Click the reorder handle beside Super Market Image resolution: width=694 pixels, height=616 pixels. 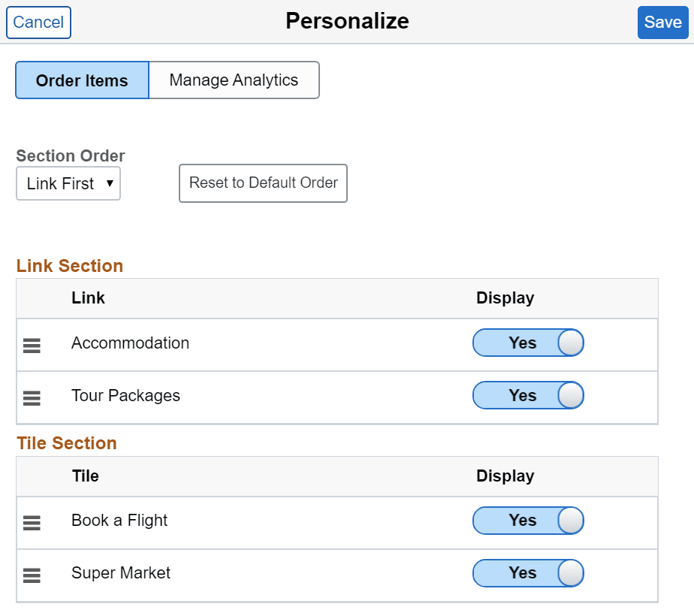(31, 575)
